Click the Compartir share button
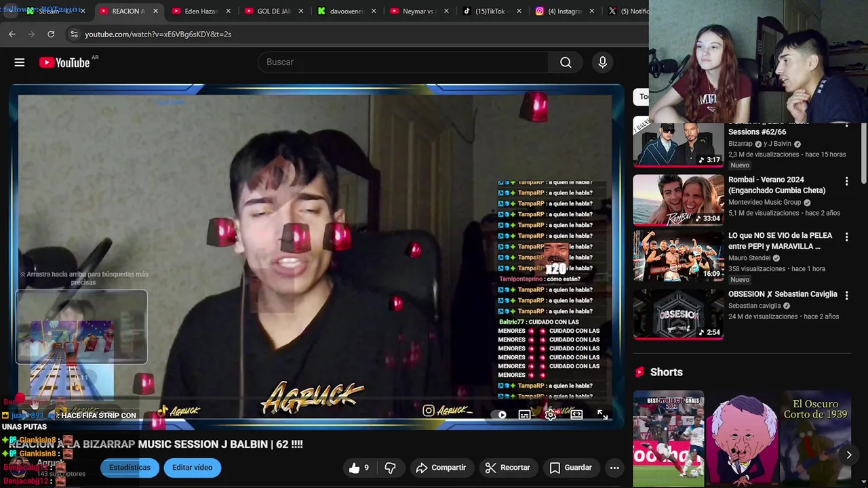Image resolution: width=868 pixels, height=488 pixels. click(x=441, y=468)
